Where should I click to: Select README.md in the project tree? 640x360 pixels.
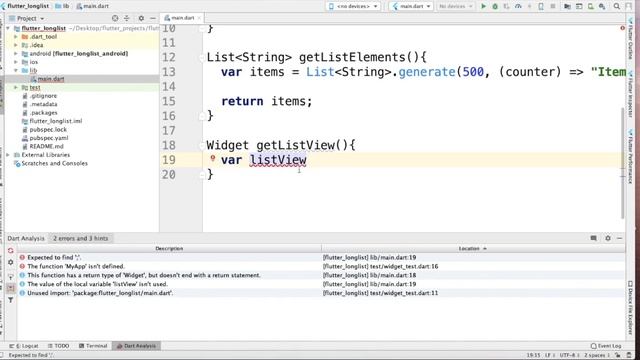(x=47, y=147)
